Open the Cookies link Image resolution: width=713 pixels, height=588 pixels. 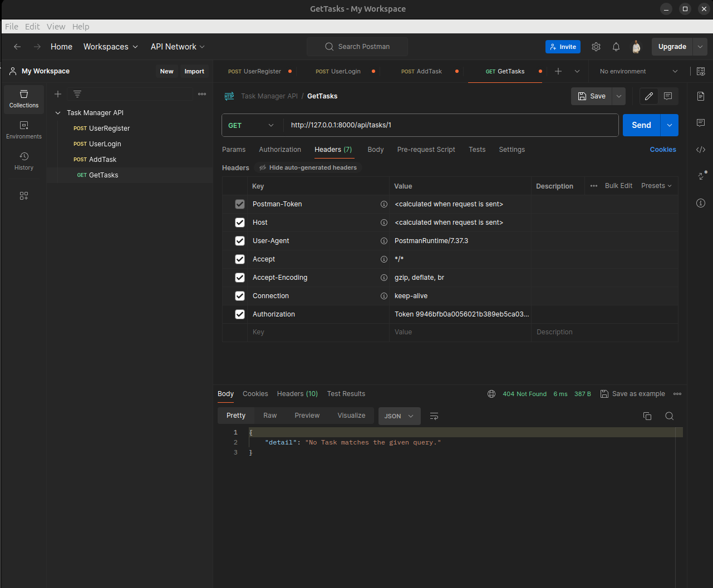[663, 150]
